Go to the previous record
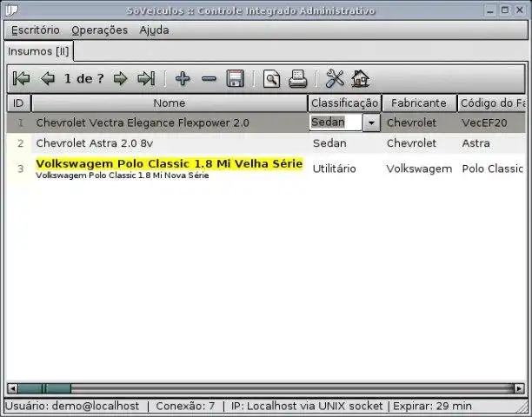532x417 pixels. coord(48,79)
